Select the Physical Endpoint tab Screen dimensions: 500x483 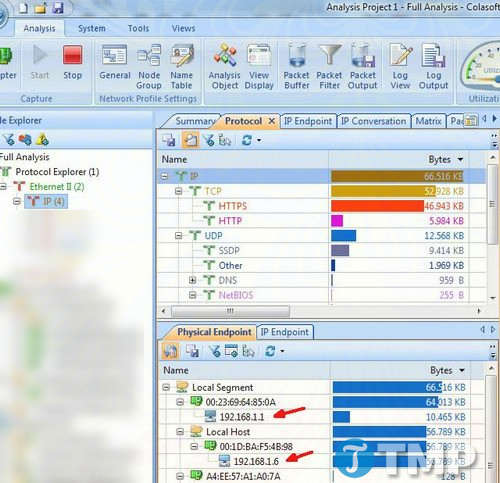(x=214, y=332)
